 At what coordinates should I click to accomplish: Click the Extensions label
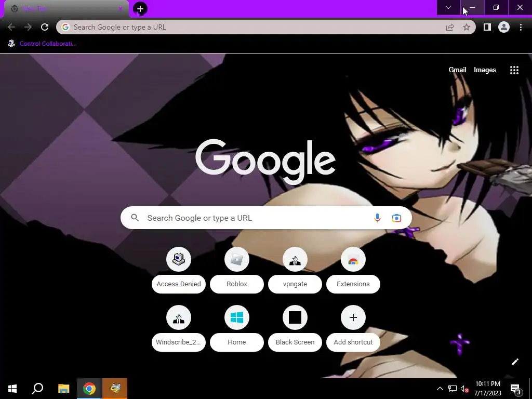tap(353, 284)
